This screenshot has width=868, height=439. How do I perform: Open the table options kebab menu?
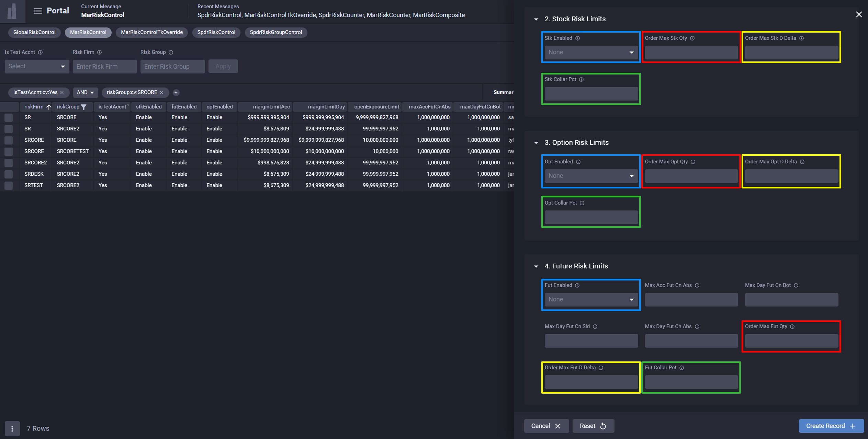[x=12, y=429]
